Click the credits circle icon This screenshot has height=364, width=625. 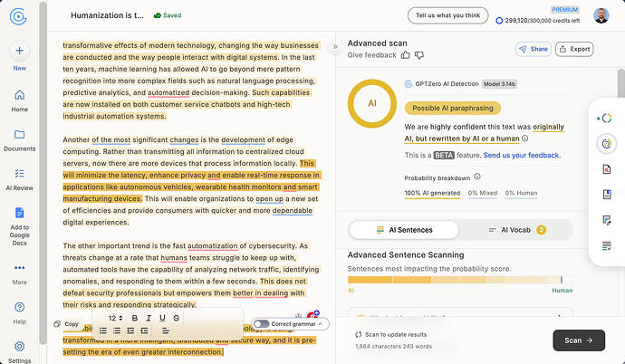499,20
